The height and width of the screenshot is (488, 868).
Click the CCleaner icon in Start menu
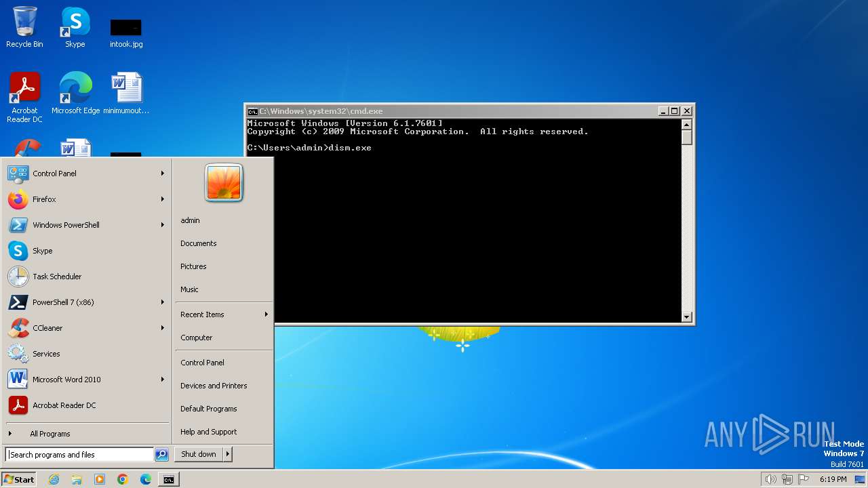pyautogui.click(x=18, y=328)
